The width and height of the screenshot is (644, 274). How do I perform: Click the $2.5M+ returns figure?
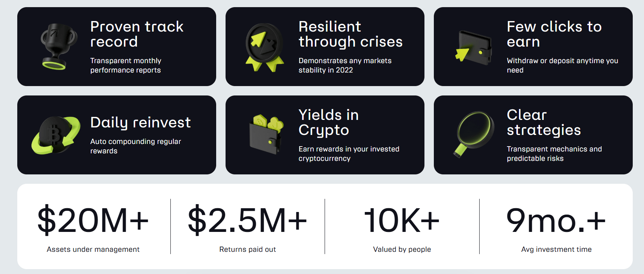[247, 221]
